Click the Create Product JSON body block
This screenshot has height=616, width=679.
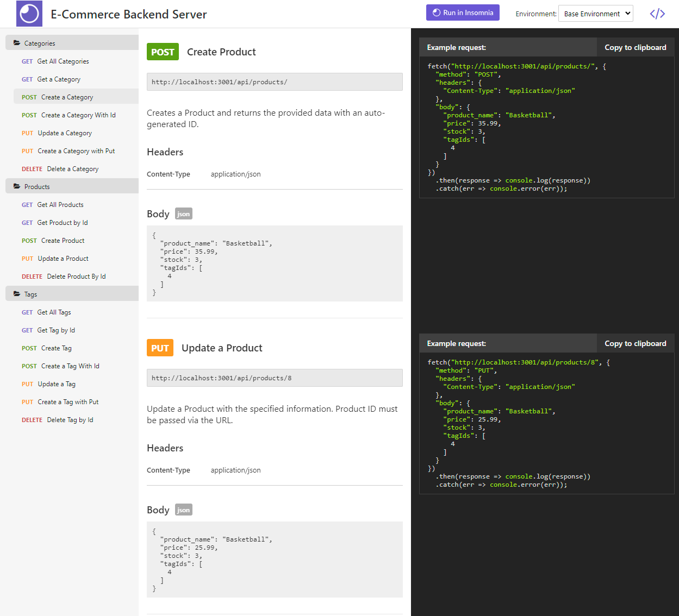pos(275,263)
